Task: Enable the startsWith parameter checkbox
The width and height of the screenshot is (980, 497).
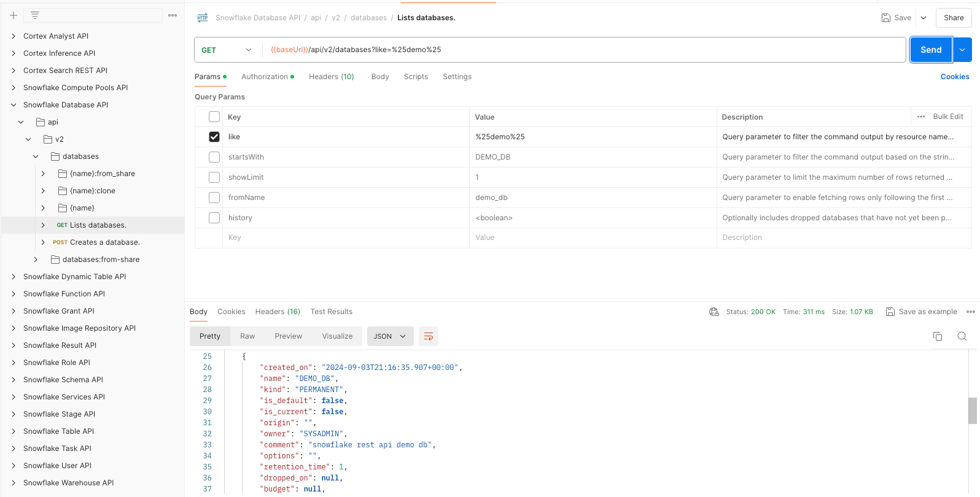Action: [x=214, y=157]
